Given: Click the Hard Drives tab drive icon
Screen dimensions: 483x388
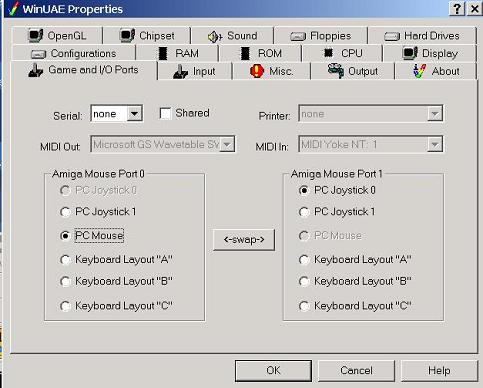Looking at the screenshot, I should [392, 36].
